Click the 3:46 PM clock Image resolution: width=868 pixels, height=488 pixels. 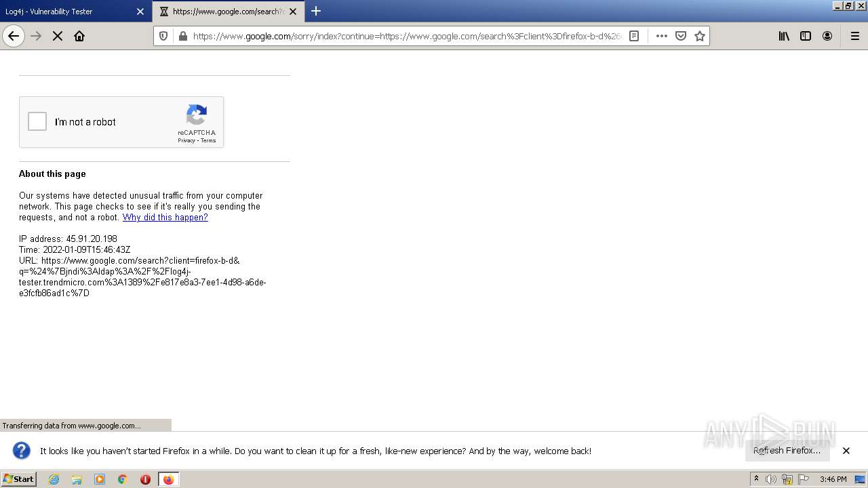833,479
